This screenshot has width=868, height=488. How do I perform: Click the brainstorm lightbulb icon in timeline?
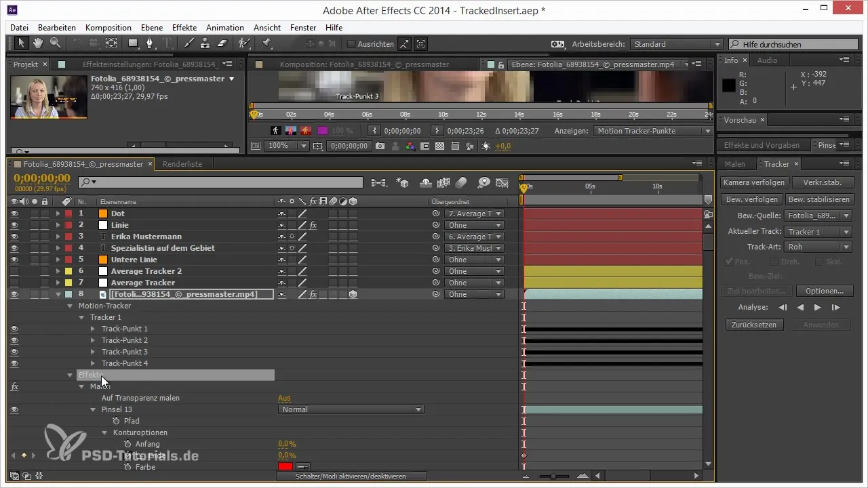click(484, 182)
